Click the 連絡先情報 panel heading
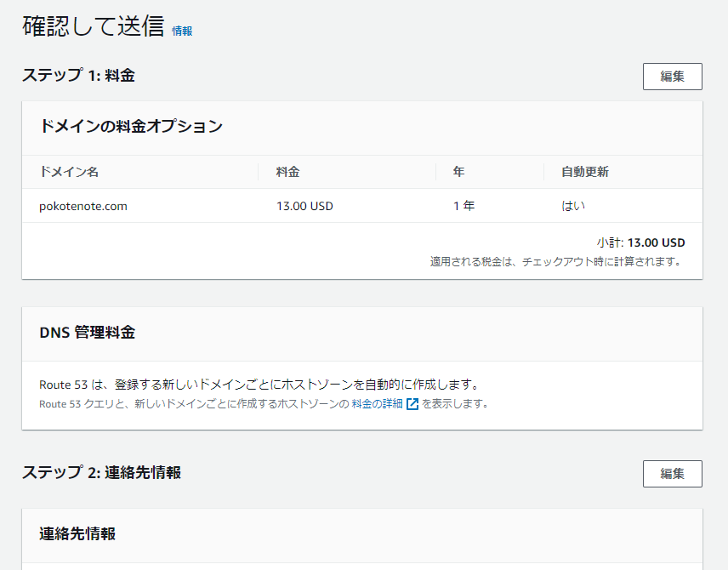This screenshot has width=728, height=570. [77, 533]
